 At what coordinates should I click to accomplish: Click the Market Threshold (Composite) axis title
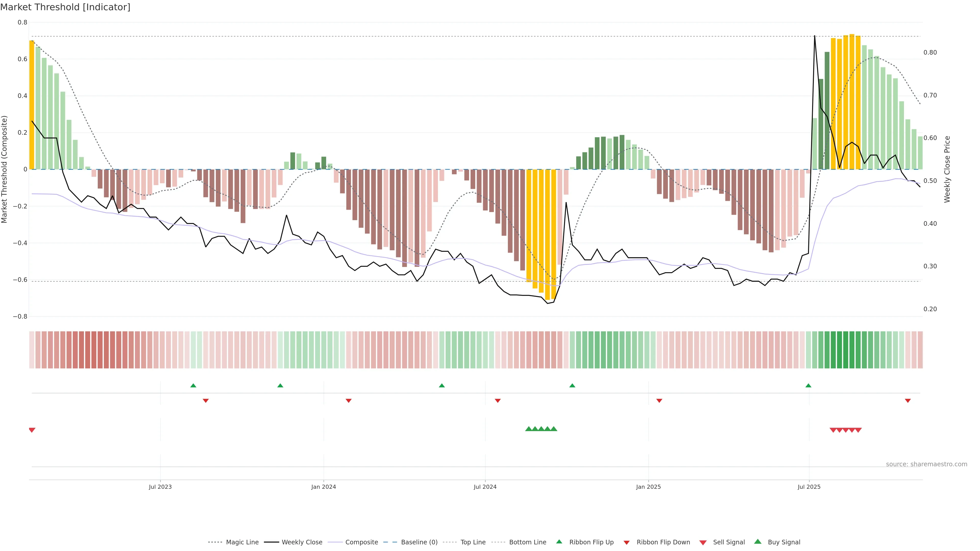tap(4, 169)
